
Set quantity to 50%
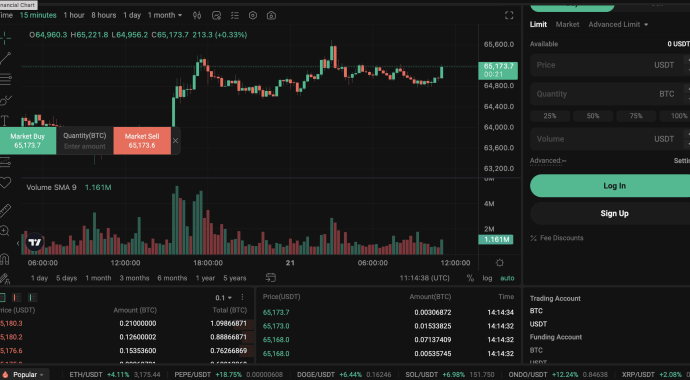[593, 116]
